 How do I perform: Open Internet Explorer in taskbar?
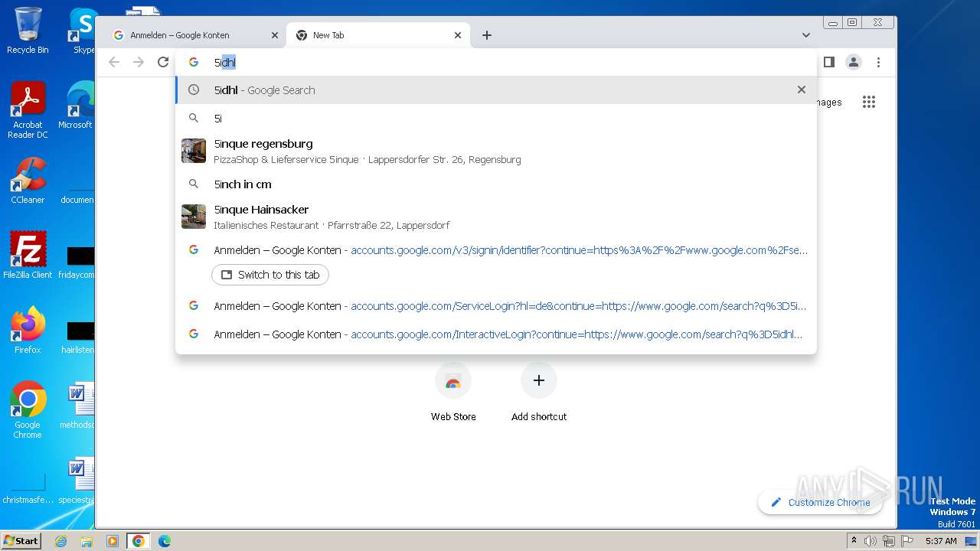[x=60, y=541]
